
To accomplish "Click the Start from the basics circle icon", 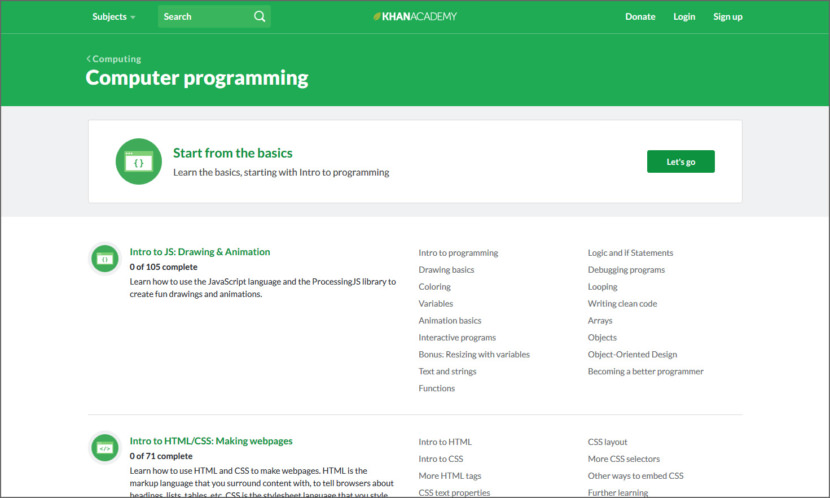I will (x=139, y=161).
